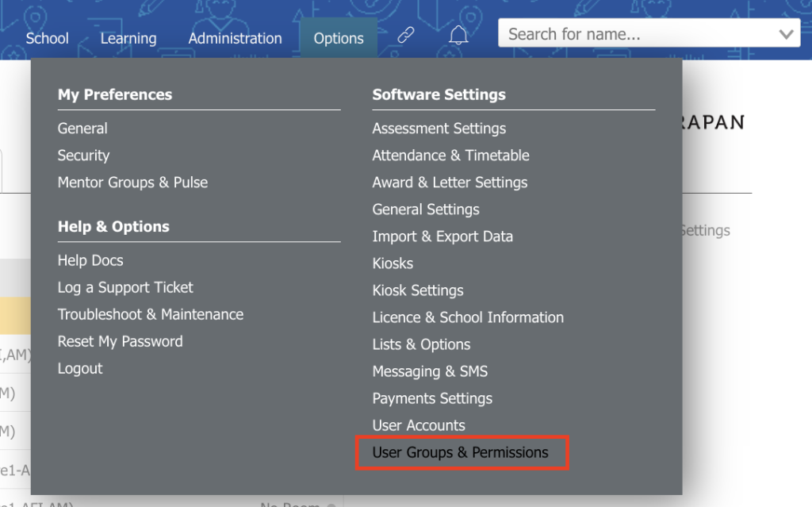
Task: Open User Groups & Permissions
Action: [460, 452]
